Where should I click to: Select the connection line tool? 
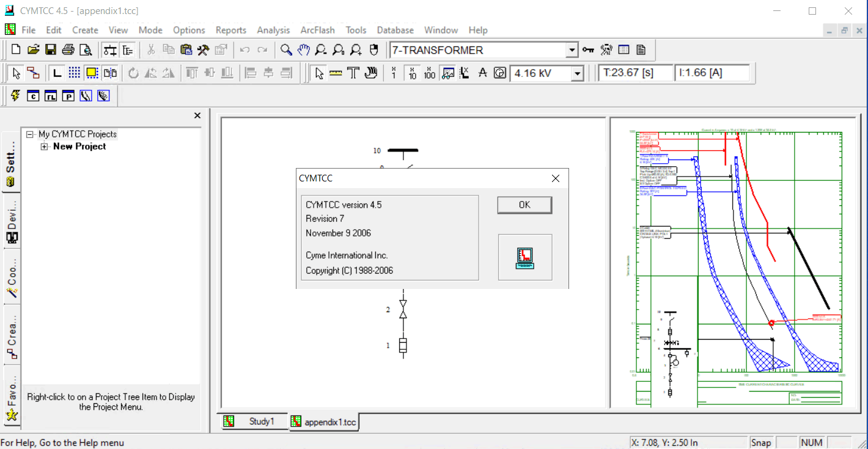[x=34, y=73]
